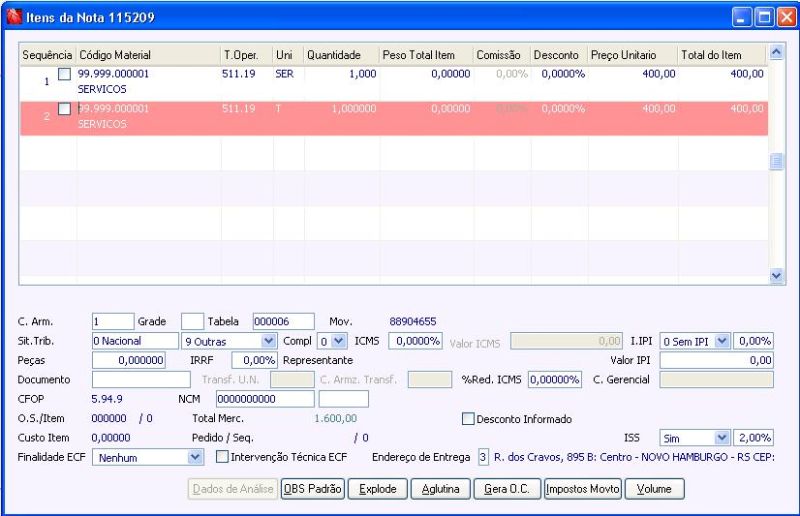Click the ICMS percentage field
Image resolution: width=800 pixels, height=516 pixels.
(415, 341)
